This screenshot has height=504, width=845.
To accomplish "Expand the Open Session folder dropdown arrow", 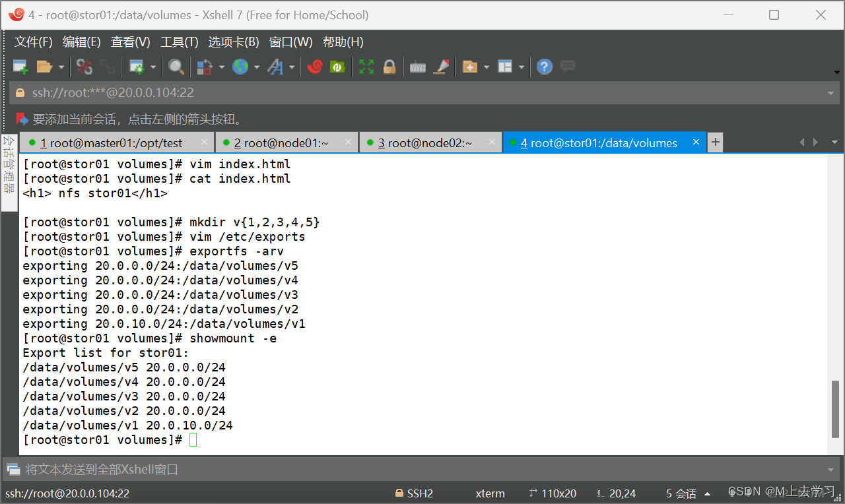I will (x=61, y=67).
